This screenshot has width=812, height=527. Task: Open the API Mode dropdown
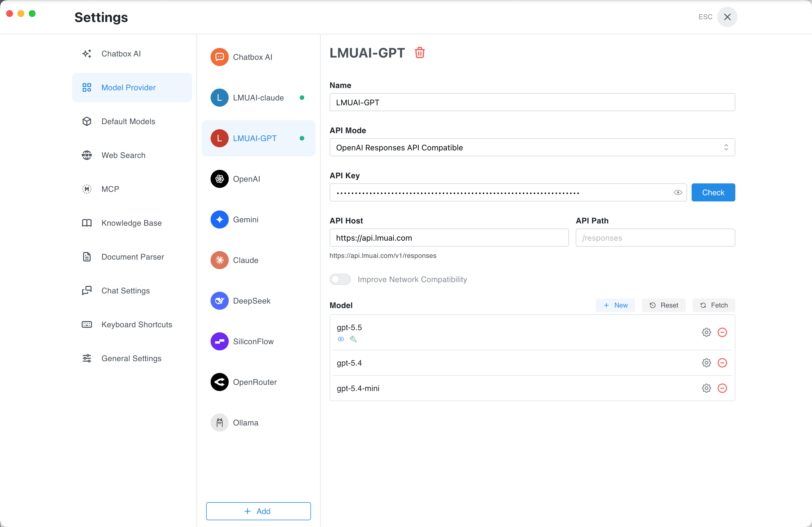[532, 148]
